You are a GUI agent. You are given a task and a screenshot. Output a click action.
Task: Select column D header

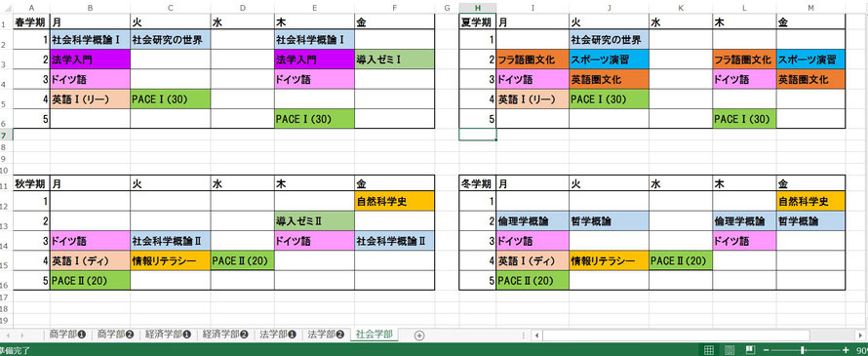(243, 7)
